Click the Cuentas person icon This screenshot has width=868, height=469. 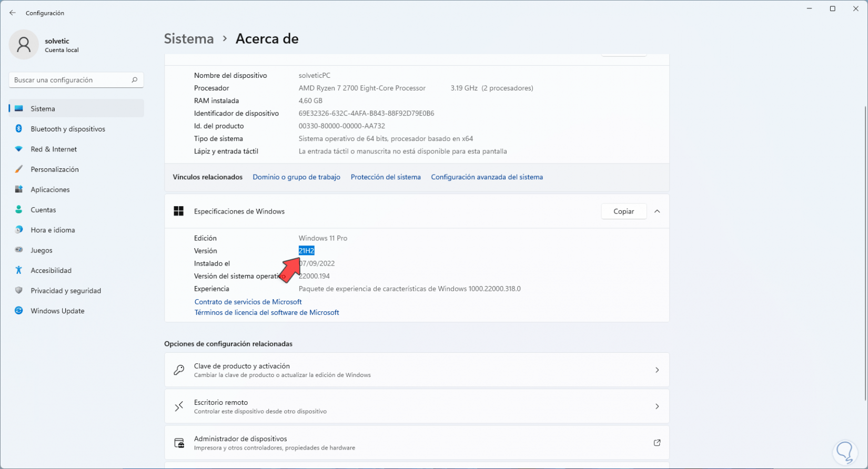coord(19,210)
